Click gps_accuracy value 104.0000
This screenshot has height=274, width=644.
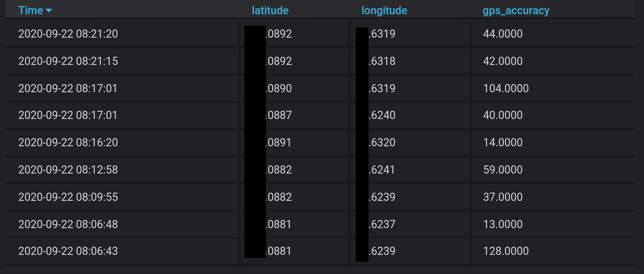[x=506, y=88]
